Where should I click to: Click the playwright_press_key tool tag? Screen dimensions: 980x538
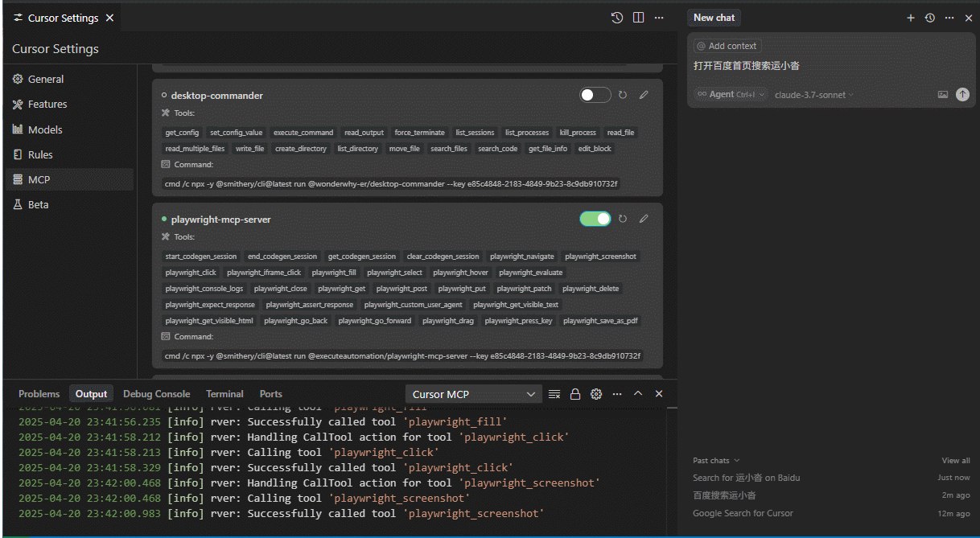pos(518,321)
